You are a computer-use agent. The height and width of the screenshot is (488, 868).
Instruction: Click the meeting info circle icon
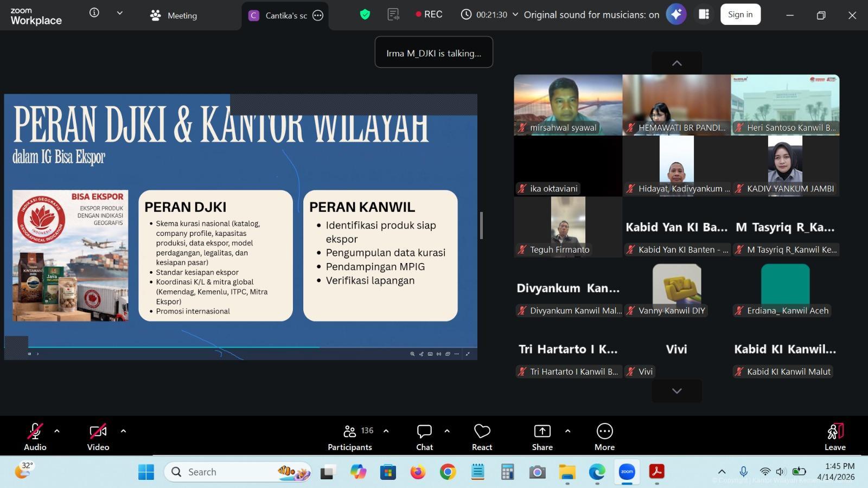[94, 12]
